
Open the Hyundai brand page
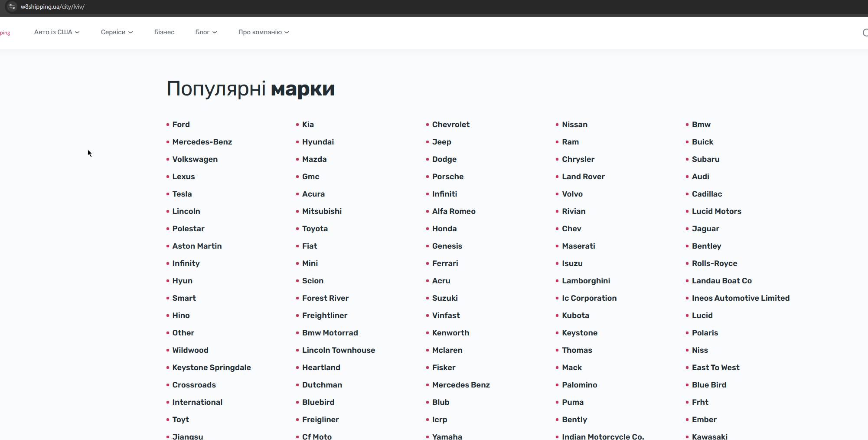[x=318, y=142]
